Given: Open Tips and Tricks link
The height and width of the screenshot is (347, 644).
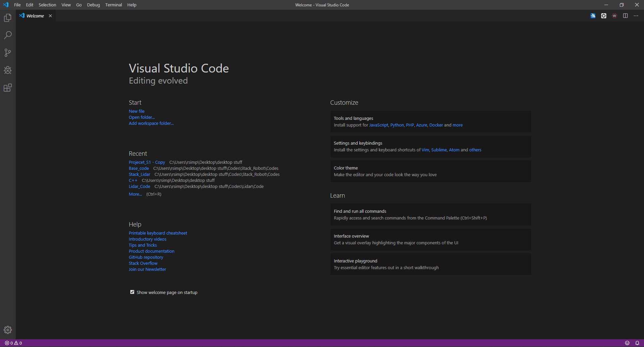Looking at the screenshot, I should (x=143, y=245).
